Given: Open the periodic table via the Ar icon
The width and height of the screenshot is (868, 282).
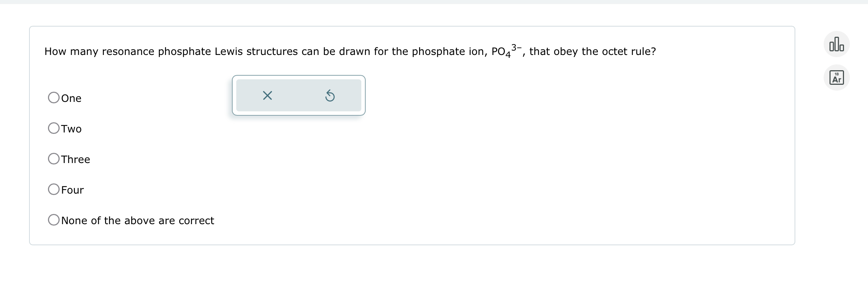Looking at the screenshot, I should pyautogui.click(x=836, y=77).
